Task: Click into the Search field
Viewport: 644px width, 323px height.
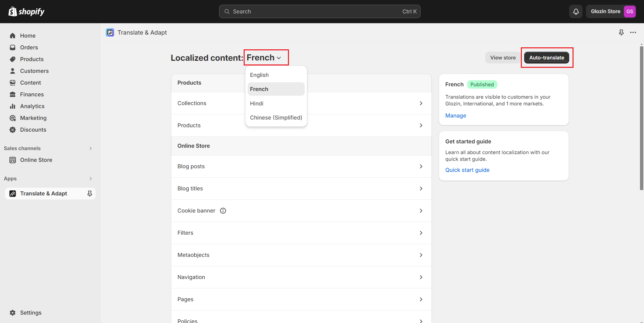Action: tap(319, 11)
